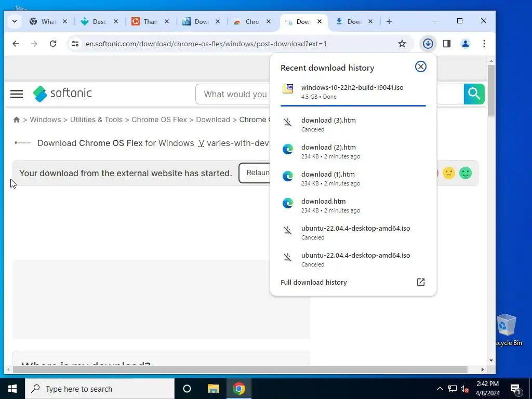Rate with the neutral yellow face emoji
The image size is (532, 399).
coord(448,173)
